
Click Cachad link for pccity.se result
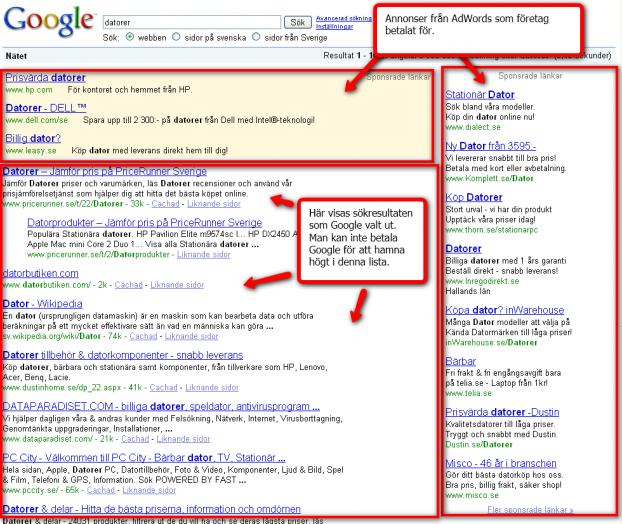[x=101, y=490]
